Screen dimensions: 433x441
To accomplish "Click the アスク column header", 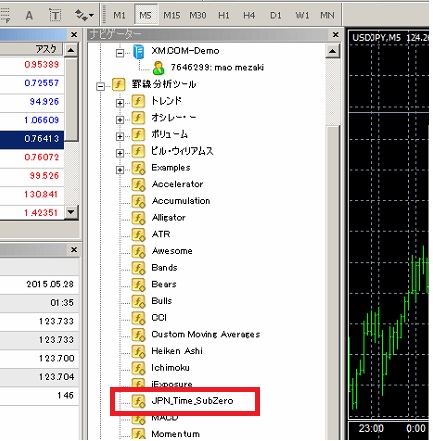I will (32, 49).
